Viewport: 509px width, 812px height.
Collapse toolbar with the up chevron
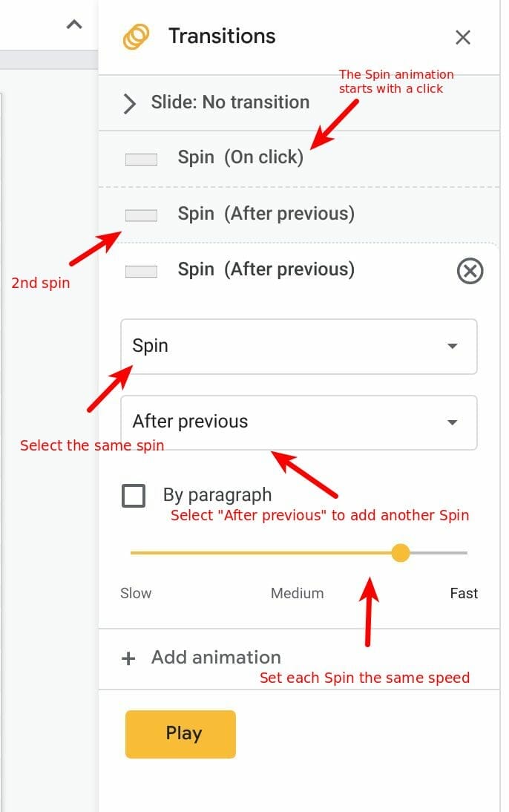[x=74, y=24]
